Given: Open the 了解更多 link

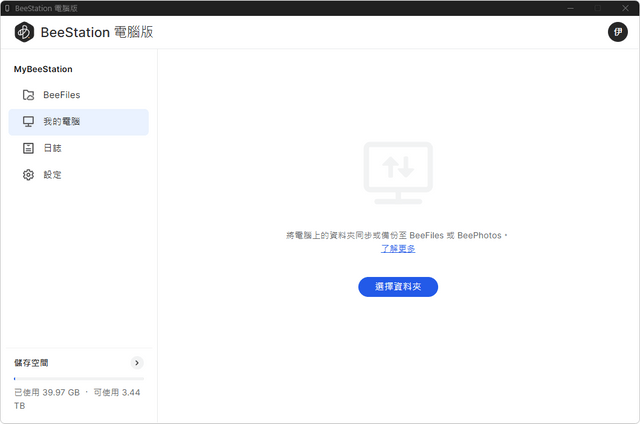Looking at the screenshot, I should [x=398, y=249].
